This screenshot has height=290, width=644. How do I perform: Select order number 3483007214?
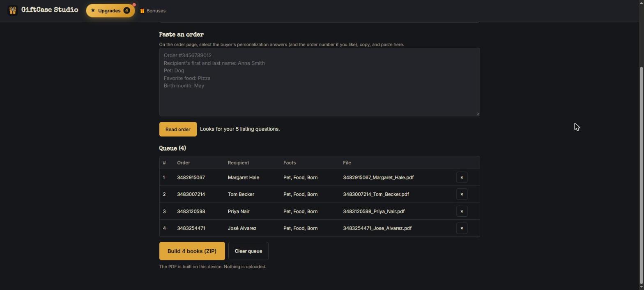(x=191, y=194)
